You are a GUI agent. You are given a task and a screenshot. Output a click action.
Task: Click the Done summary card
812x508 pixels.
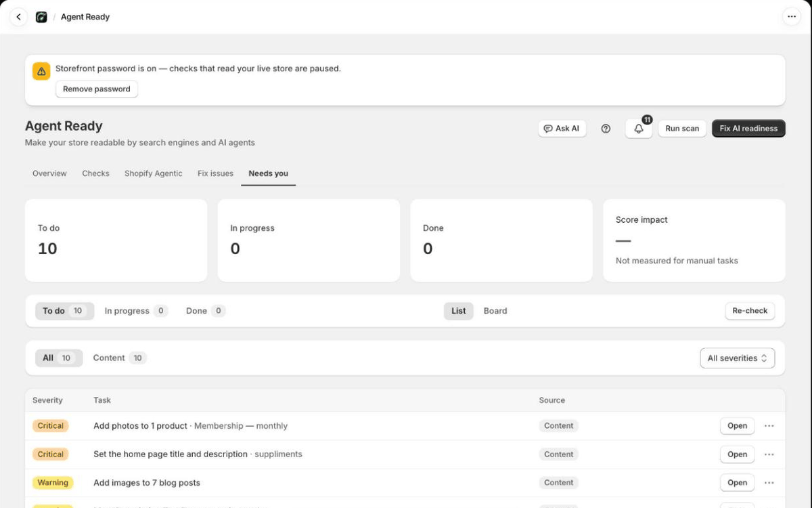pyautogui.click(x=501, y=240)
